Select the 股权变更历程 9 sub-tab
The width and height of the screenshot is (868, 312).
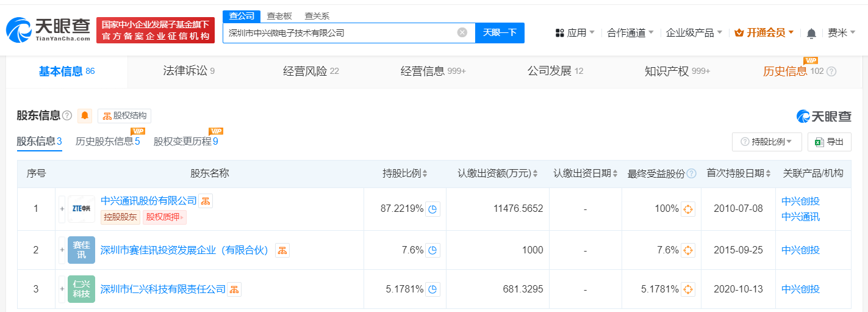click(x=185, y=142)
